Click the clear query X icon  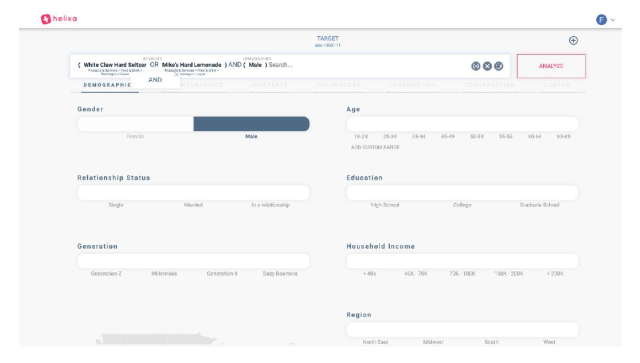tap(487, 66)
